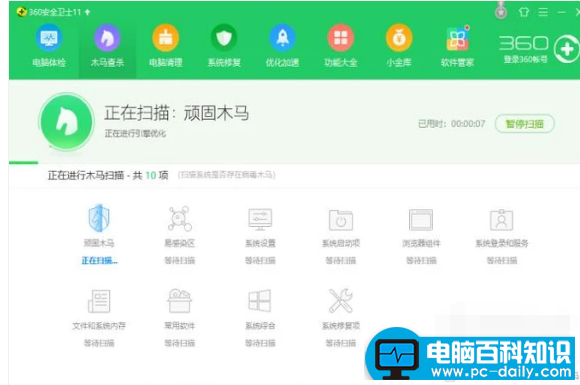Click the upgrade arrow beside 360安全卫士11
The width and height of the screenshot is (580, 385).
[x=87, y=12]
